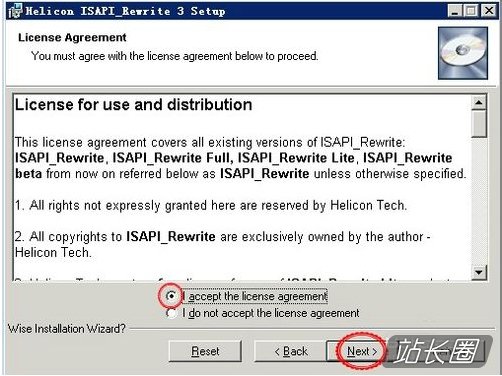502x376 pixels.
Task: Click the Reset button
Action: coord(205,351)
